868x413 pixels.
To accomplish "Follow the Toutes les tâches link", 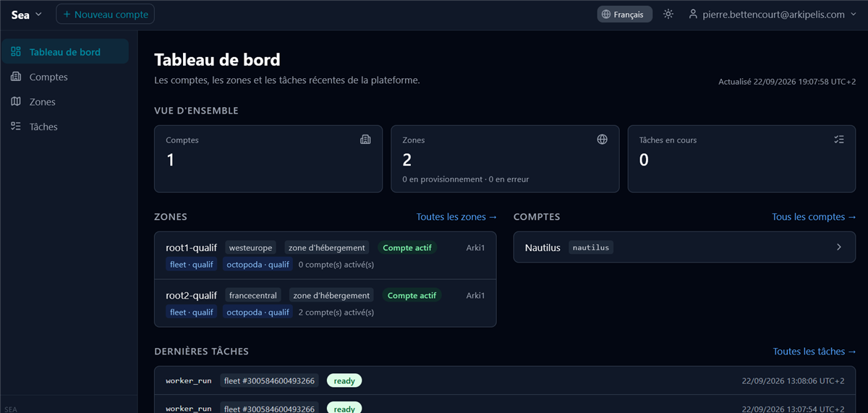I will point(814,352).
